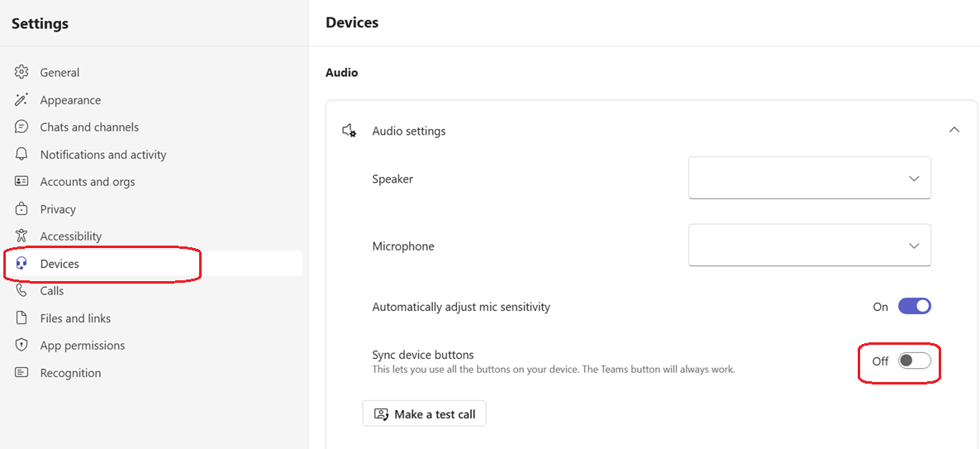Enable the Sync device buttons toggle
Viewport: 980px width, 449px height.
pyautogui.click(x=915, y=361)
